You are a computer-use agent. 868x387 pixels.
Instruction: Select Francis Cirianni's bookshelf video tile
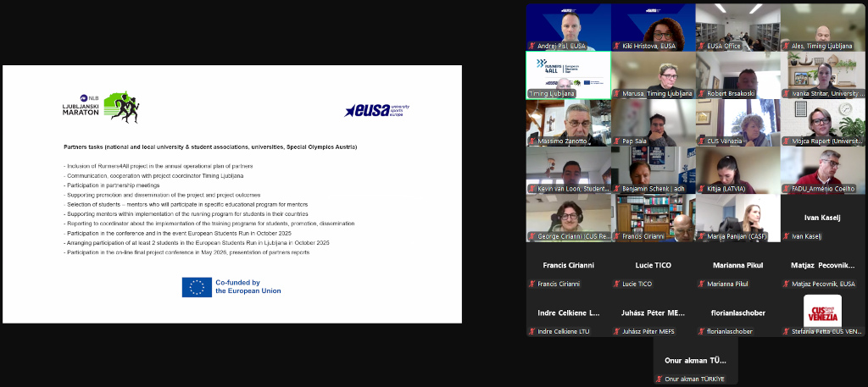[654, 218]
